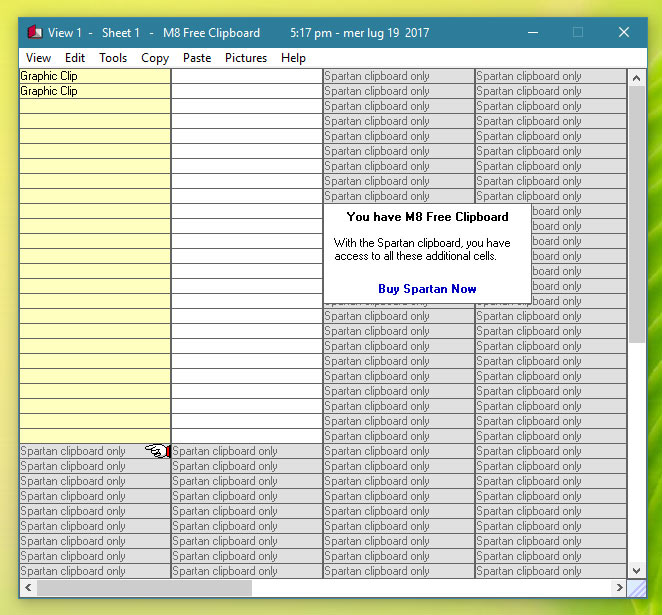Click the Buy Spartan Now link

click(x=427, y=289)
